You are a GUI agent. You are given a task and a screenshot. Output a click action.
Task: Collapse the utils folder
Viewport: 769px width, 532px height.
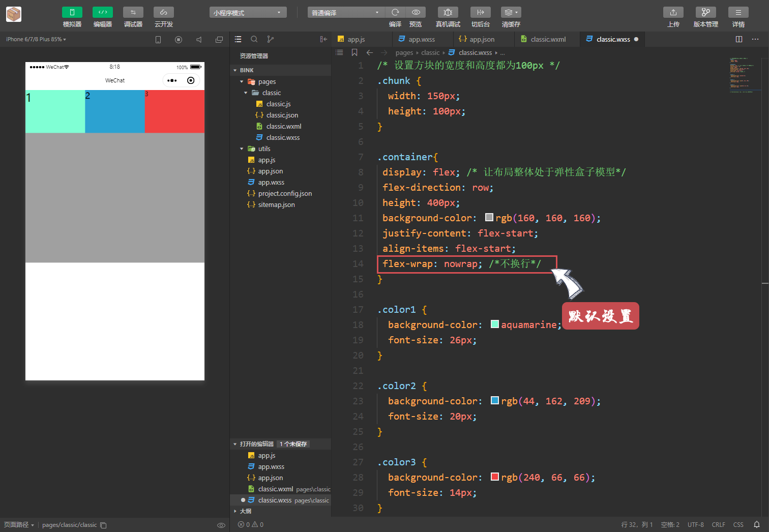[242, 149]
